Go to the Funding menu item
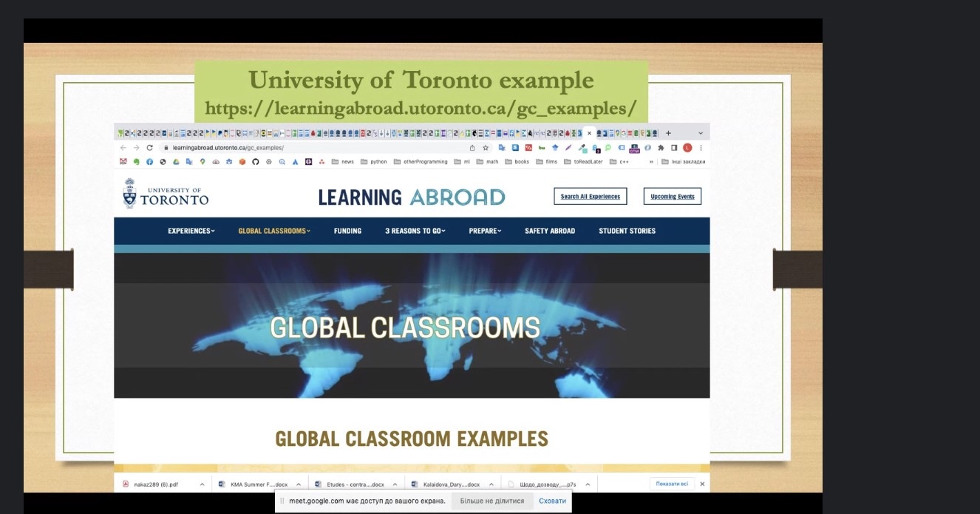The image size is (980, 514). tap(347, 231)
